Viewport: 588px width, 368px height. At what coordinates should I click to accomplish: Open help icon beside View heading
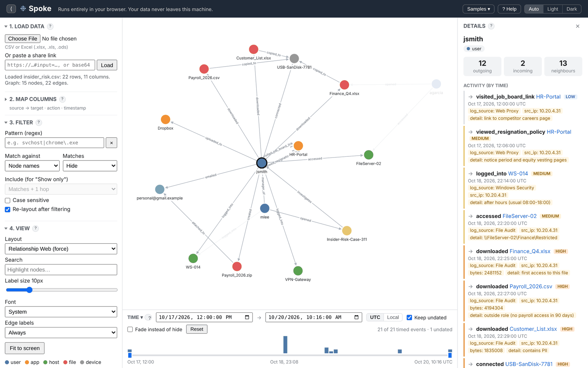[36, 228]
